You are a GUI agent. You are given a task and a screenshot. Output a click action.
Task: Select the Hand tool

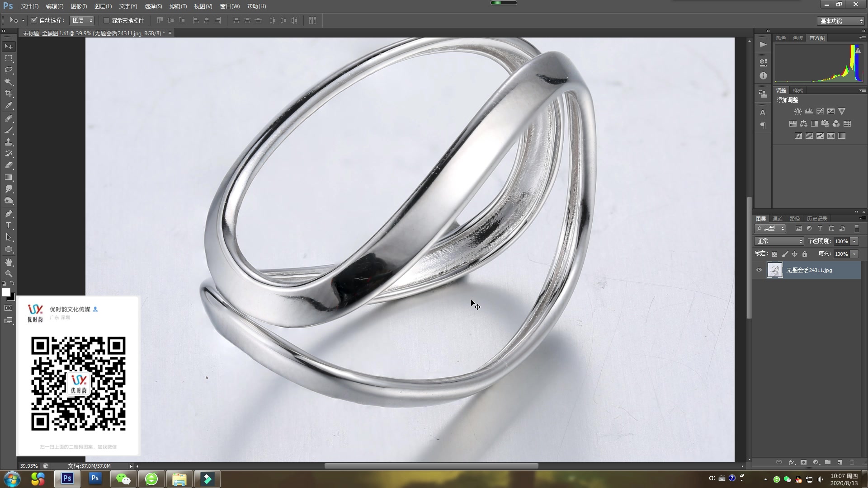pos(9,262)
